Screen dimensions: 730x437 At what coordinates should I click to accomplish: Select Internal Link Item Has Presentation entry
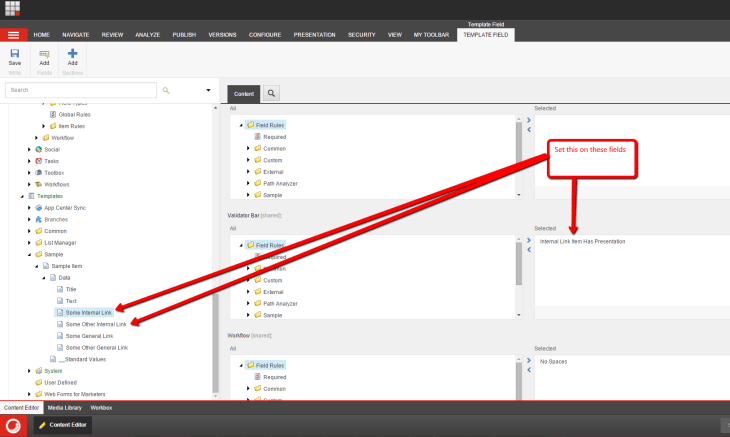(x=582, y=242)
